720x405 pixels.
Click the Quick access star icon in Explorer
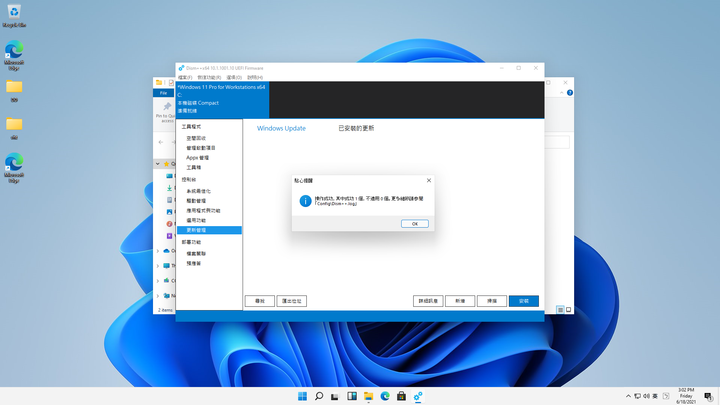pos(166,164)
